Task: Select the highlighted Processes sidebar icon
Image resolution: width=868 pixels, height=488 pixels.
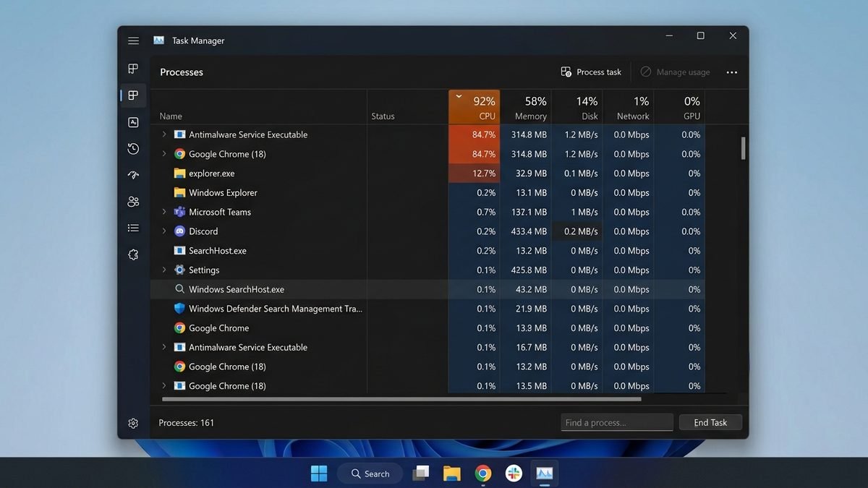Action: [133, 95]
